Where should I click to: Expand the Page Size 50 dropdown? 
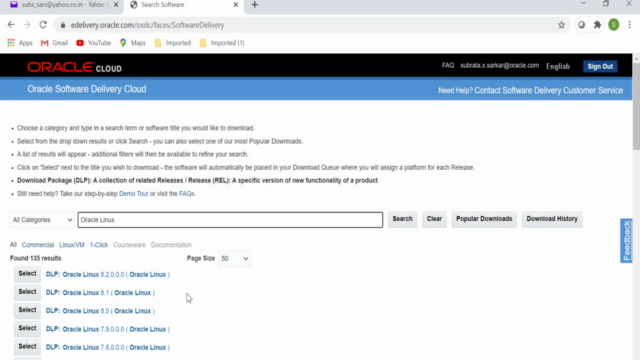click(234, 258)
